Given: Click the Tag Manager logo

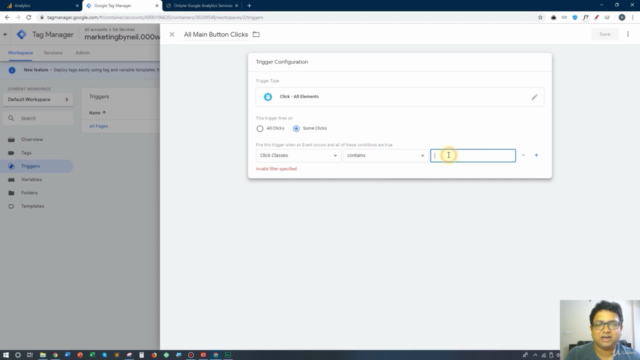Looking at the screenshot, I should [x=22, y=35].
